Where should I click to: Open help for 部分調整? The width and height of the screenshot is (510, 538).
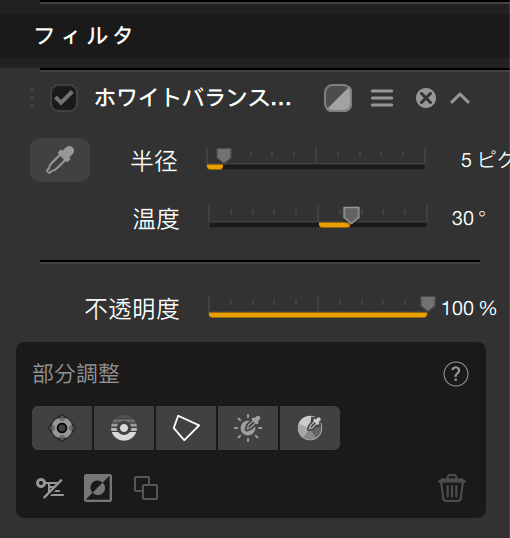[456, 374]
